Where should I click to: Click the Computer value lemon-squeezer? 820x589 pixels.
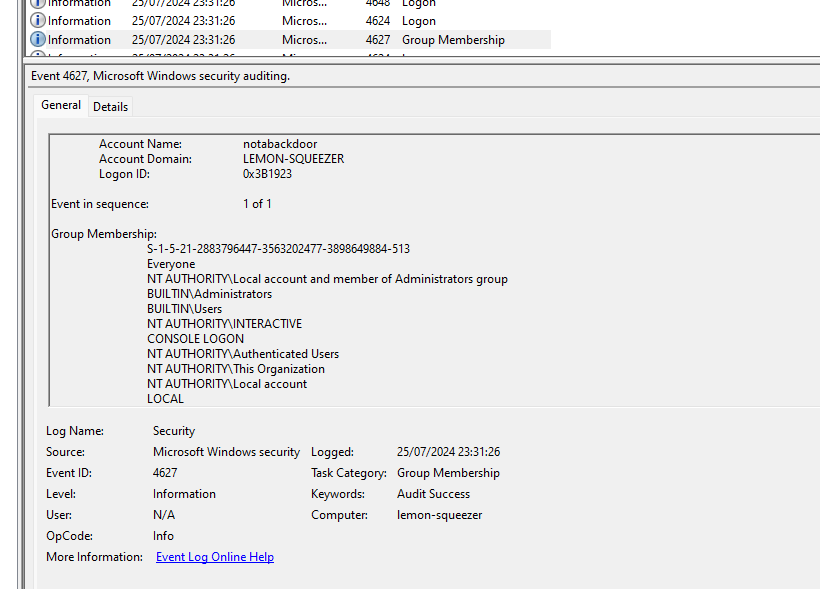tap(439, 515)
